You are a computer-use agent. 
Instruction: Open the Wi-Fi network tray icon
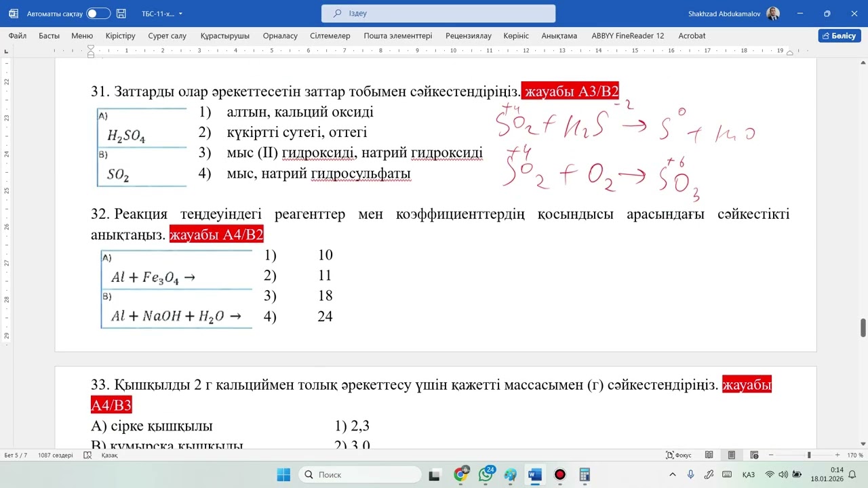coord(770,474)
